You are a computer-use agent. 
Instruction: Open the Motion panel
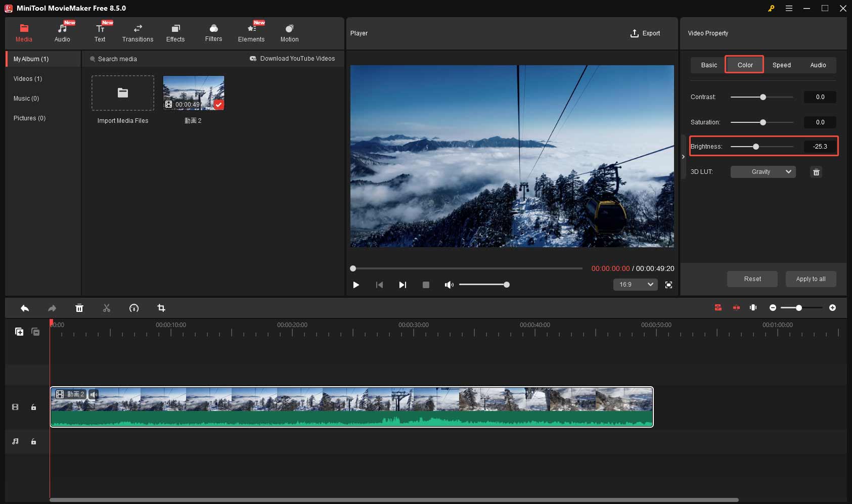289,32
